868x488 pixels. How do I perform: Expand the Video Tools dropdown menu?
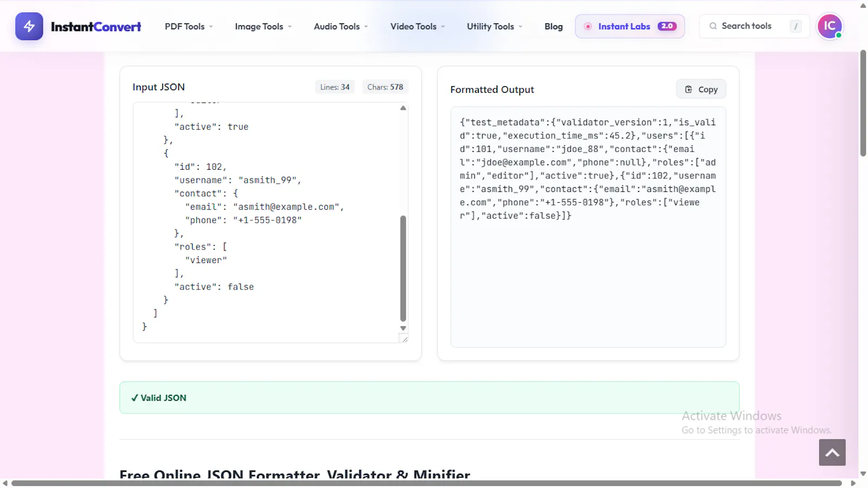(418, 27)
